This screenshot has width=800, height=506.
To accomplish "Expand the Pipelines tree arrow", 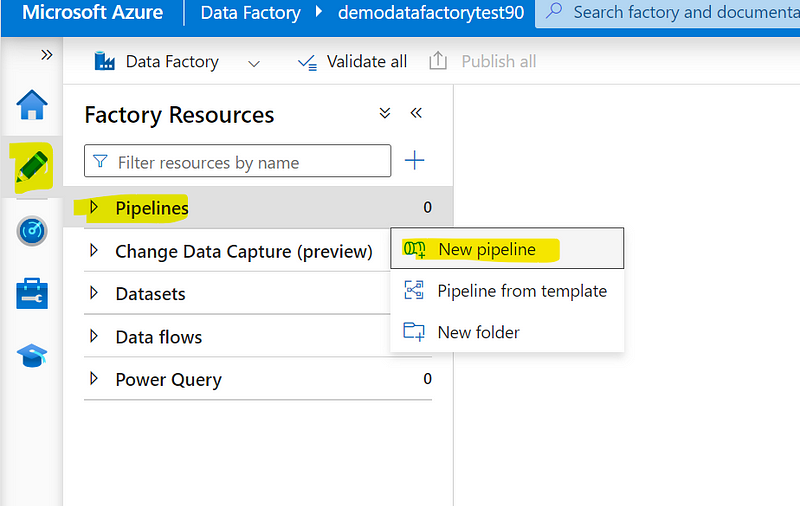I will tap(93, 207).
